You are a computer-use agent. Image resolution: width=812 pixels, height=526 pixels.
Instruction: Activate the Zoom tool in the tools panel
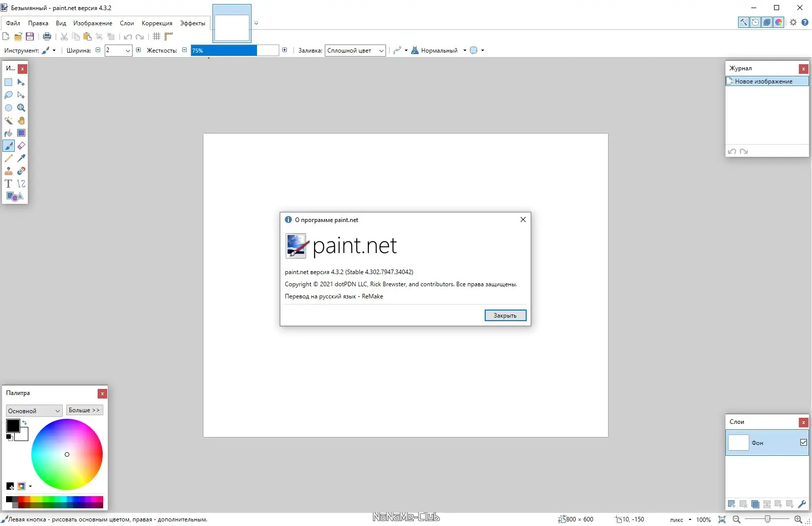pyautogui.click(x=21, y=108)
